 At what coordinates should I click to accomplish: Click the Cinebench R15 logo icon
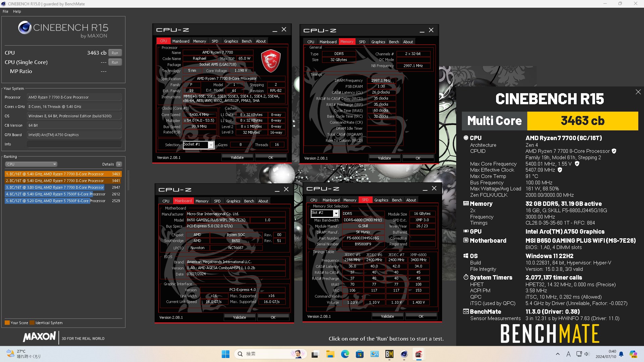(25, 28)
